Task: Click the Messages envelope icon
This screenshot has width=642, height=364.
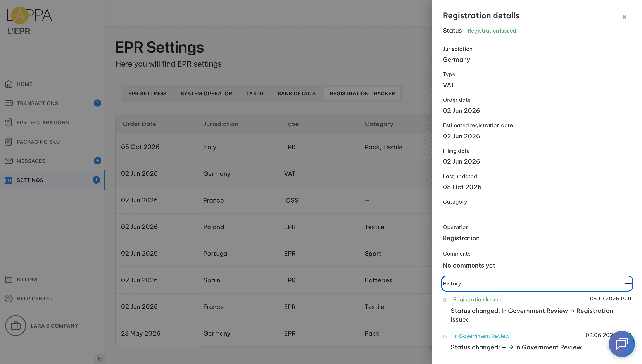Action: 9,161
